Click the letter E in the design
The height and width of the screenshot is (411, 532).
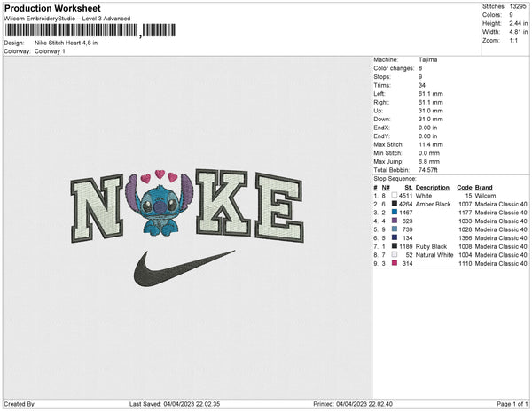279,207
